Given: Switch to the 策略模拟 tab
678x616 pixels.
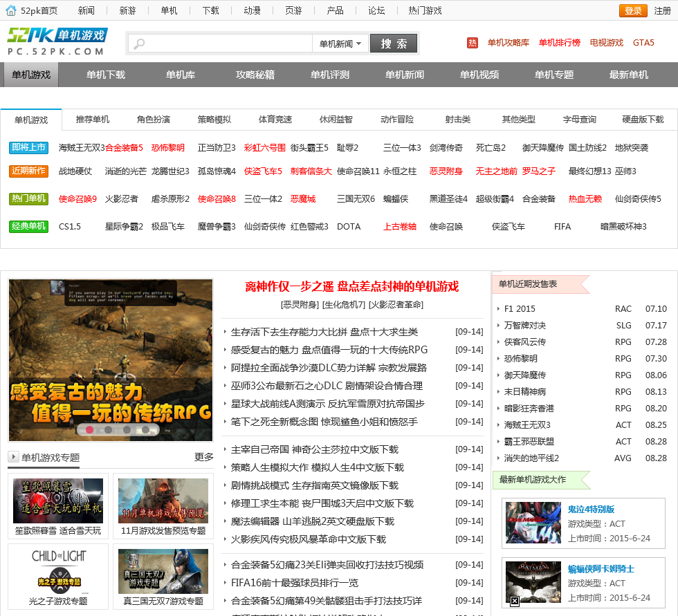Looking at the screenshot, I should 214,120.
